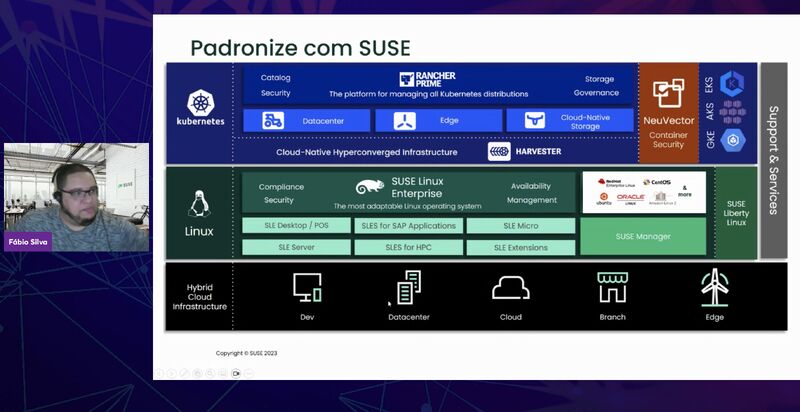Click the Datacenter servers icon in the black row
Viewport: 800px width, 412px height.
pyautogui.click(x=409, y=287)
